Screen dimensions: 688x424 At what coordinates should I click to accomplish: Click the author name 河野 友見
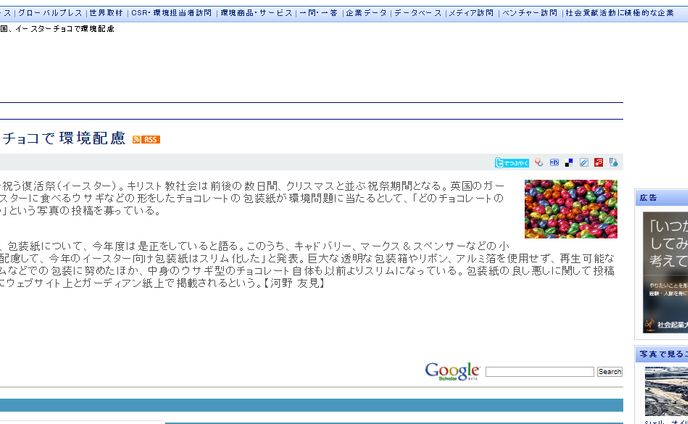click(294, 283)
